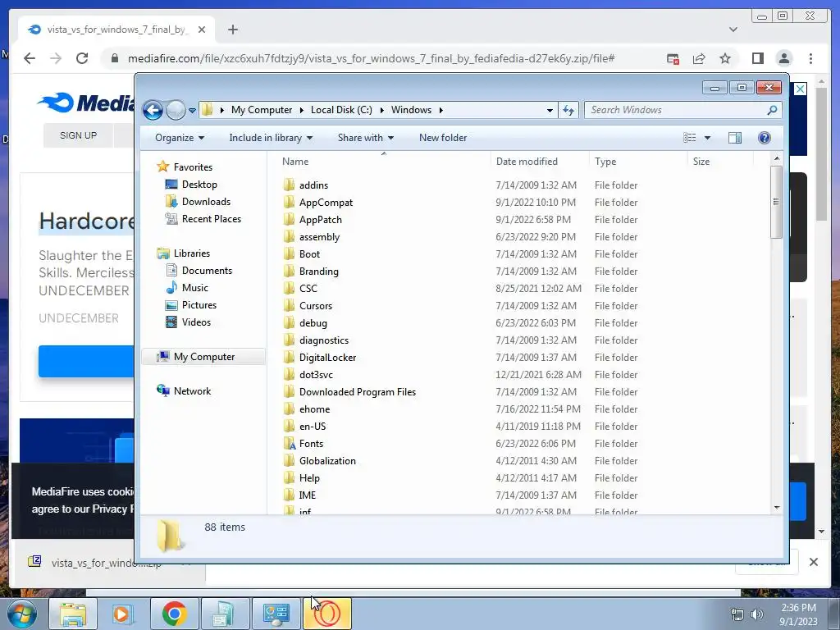Image resolution: width=840 pixels, height=630 pixels.
Task: Open Chrome three-dot menu
Action: 810,58
